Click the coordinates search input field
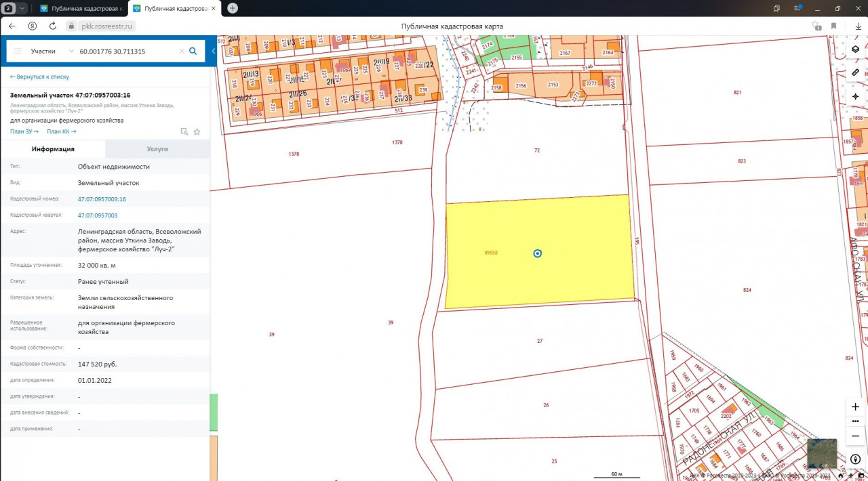 125,51
